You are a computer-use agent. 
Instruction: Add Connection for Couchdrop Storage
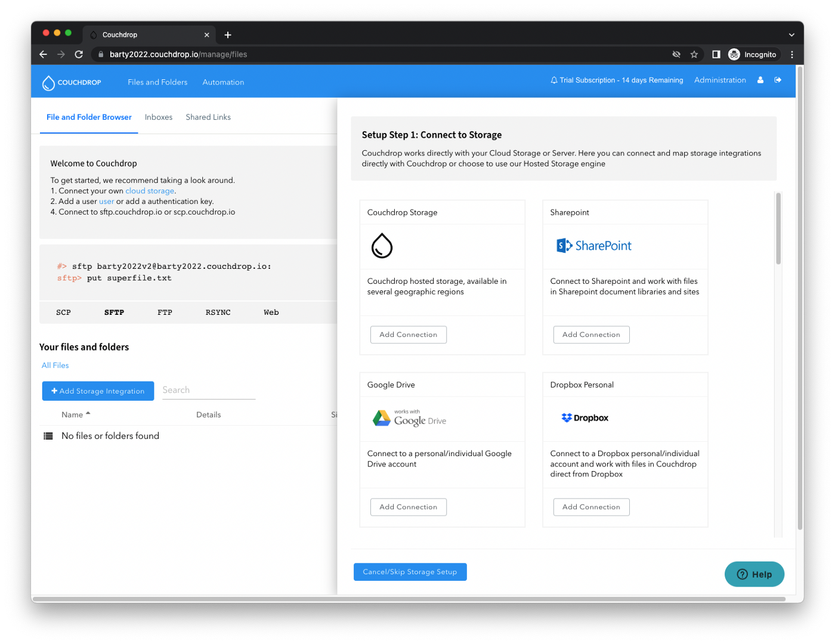click(x=409, y=335)
